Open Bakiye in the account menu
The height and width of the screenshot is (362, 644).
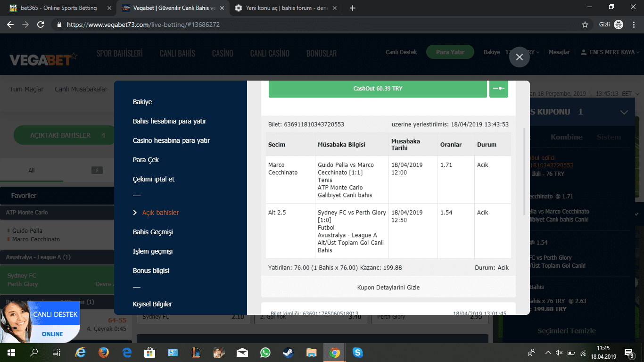coord(142,102)
